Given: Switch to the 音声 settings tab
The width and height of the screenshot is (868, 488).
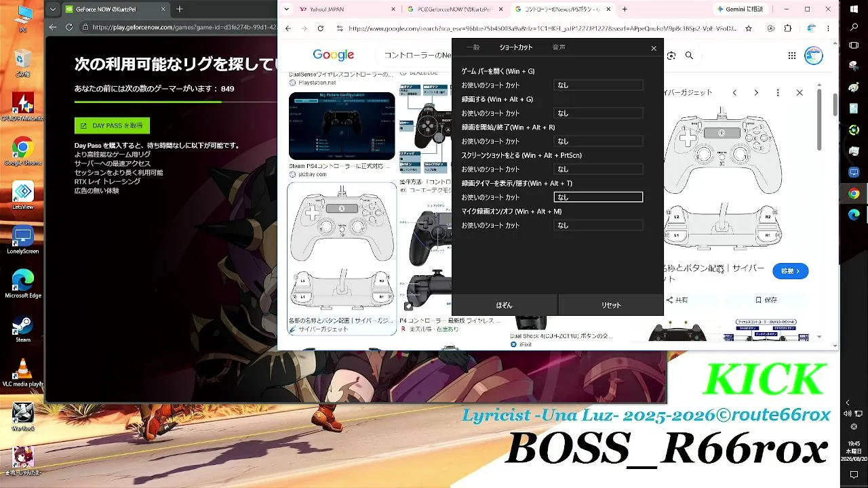Looking at the screenshot, I should pos(559,47).
